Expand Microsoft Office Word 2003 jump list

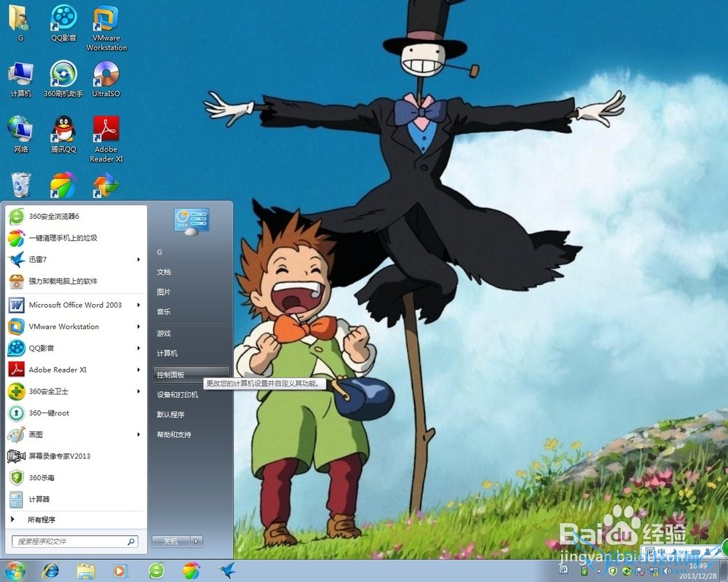tap(138, 305)
